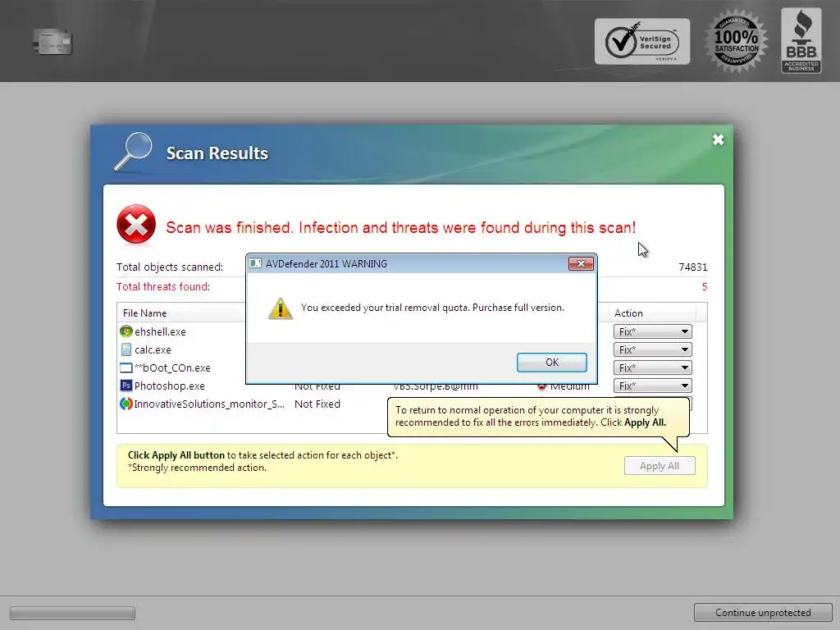
Task: Click the VeriSign Secured badge
Action: pos(641,41)
